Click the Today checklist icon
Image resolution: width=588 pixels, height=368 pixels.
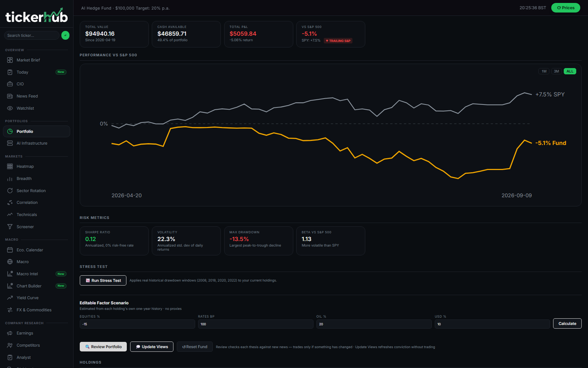[x=10, y=72]
